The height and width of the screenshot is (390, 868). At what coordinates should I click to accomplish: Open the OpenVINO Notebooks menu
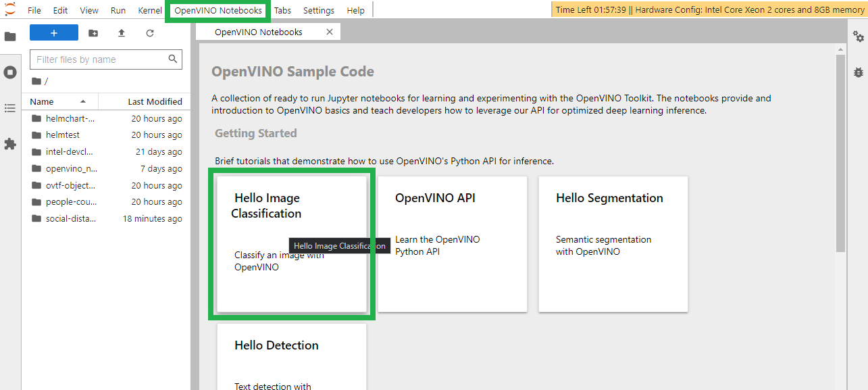218,10
